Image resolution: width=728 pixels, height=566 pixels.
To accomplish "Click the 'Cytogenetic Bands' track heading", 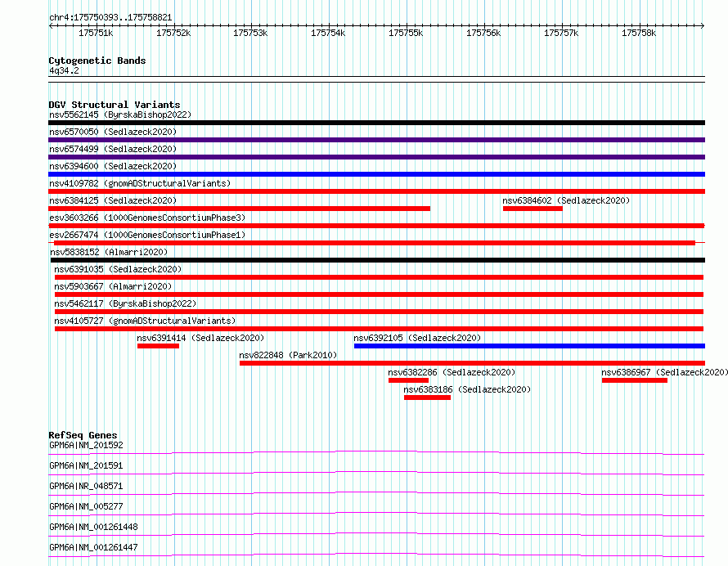I will (x=97, y=61).
